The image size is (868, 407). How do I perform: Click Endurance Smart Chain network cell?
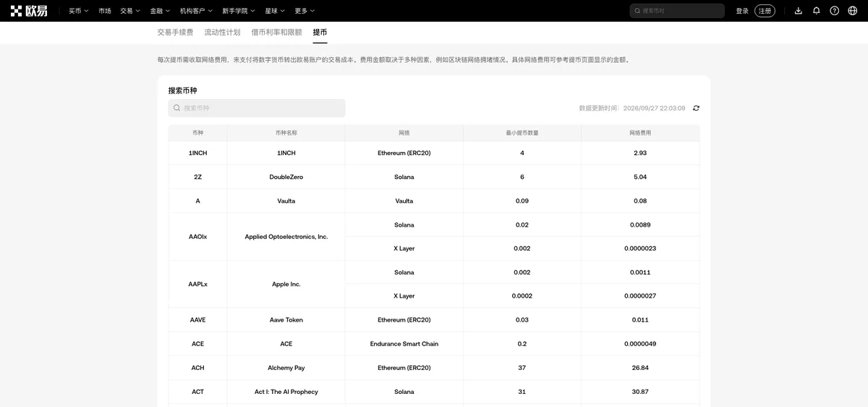tap(404, 344)
